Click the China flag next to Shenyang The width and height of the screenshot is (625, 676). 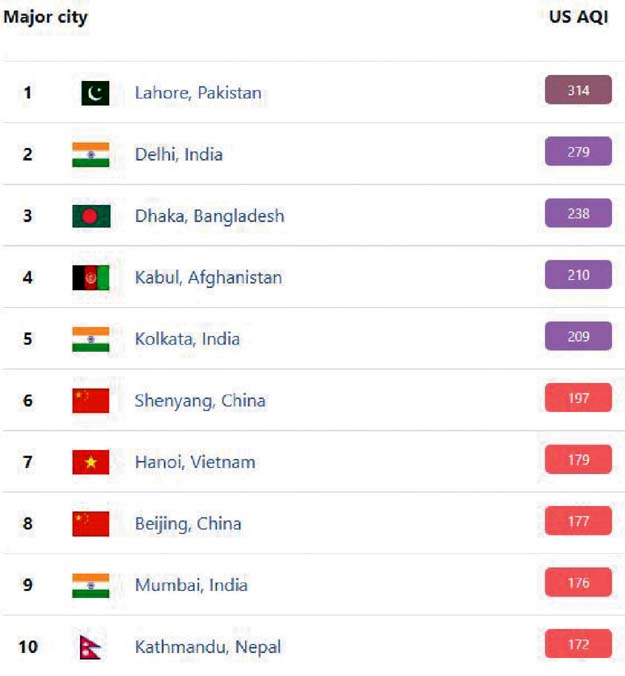pos(91,400)
